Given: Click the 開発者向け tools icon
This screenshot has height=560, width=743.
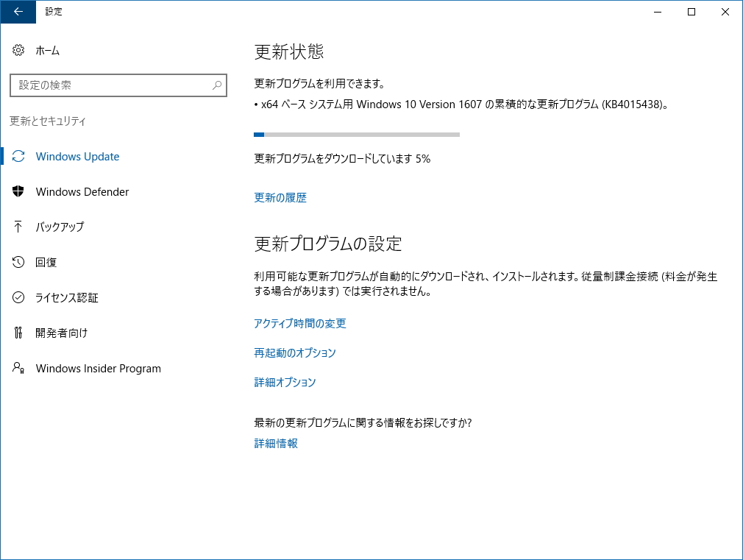Looking at the screenshot, I should tap(19, 333).
